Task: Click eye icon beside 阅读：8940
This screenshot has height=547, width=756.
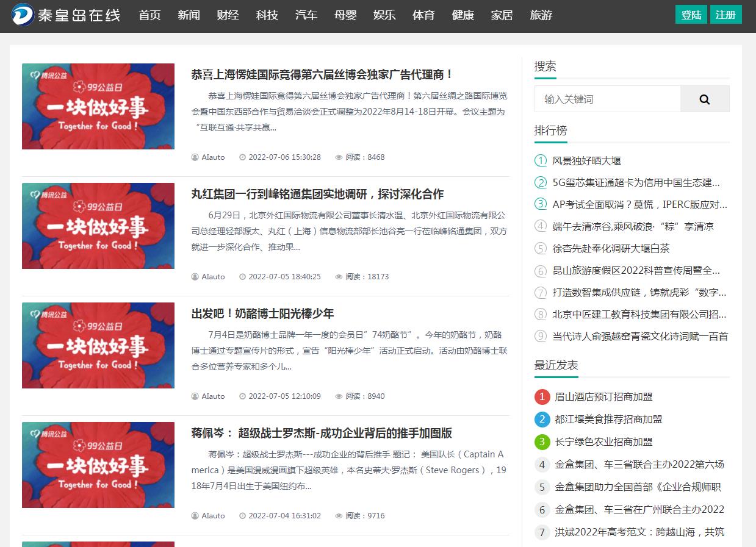Action: tap(339, 396)
